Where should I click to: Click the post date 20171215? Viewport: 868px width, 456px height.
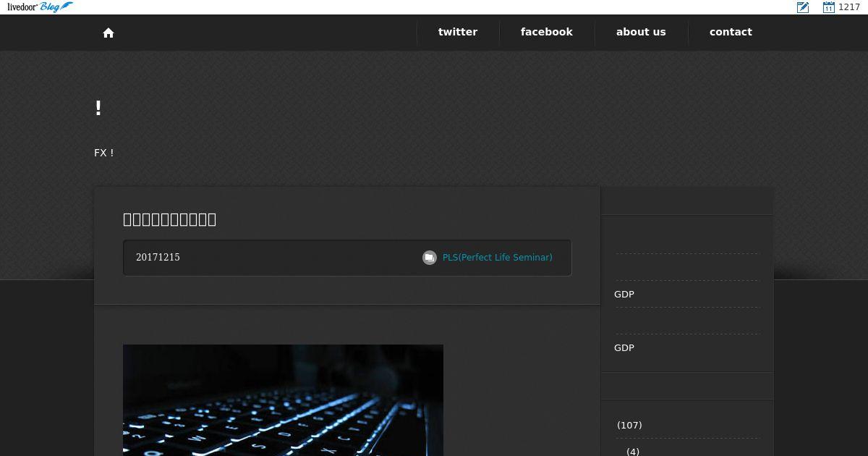158,258
